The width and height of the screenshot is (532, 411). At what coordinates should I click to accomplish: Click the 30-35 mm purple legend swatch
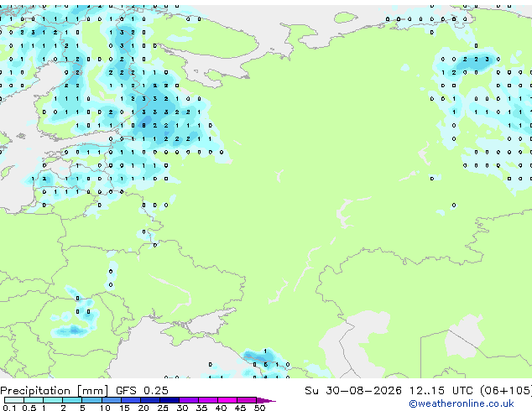[189, 400]
